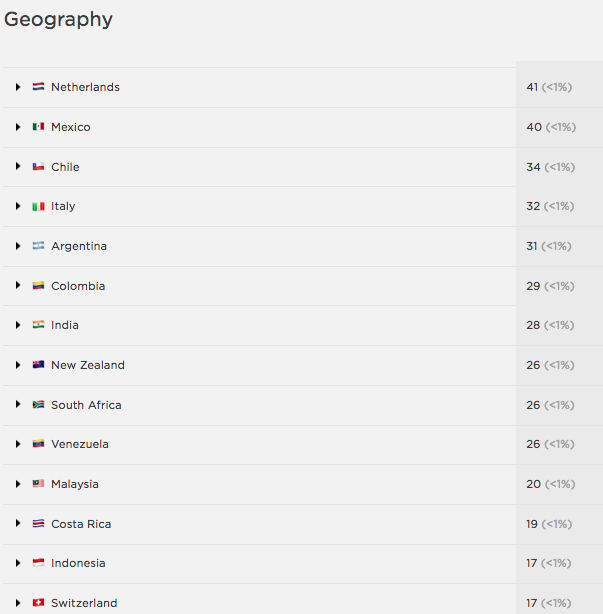Click the Geography section heading
The height and width of the screenshot is (614, 603).
tap(58, 20)
